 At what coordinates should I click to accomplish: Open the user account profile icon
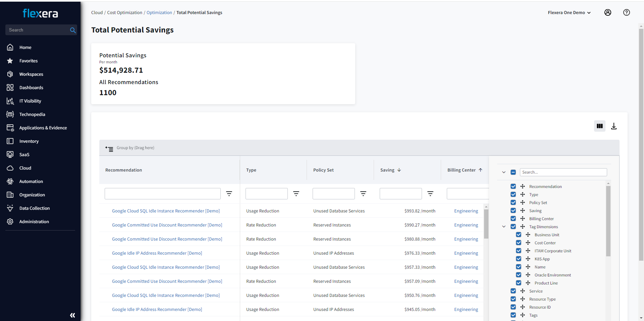tap(608, 12)
